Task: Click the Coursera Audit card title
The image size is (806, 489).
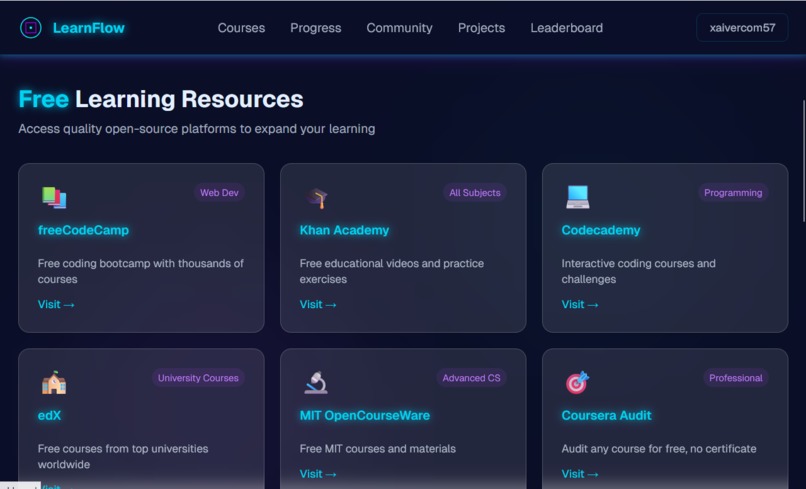Action: (x=607, y=415)
